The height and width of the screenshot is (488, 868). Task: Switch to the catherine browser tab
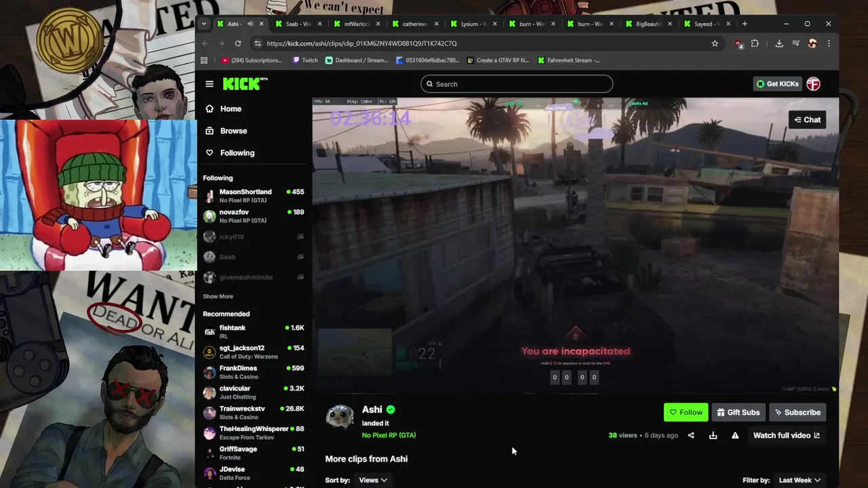414,24
